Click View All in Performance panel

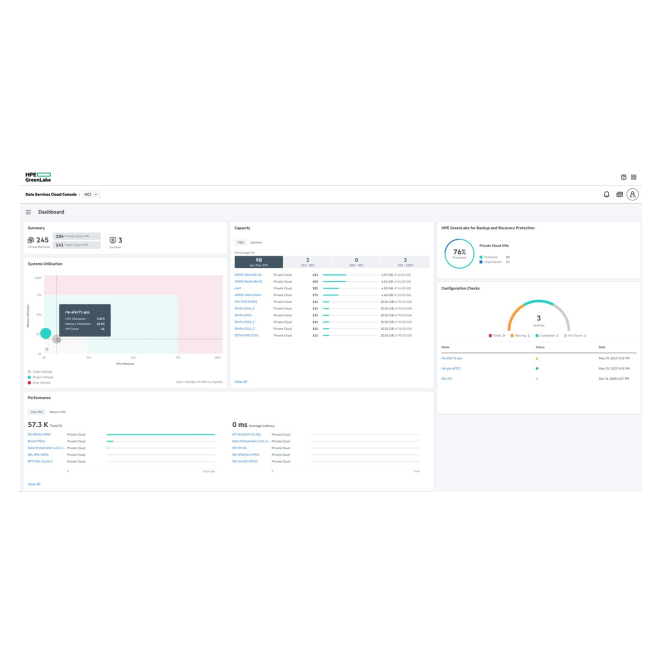pyautogui.click(x=34, y=484)
